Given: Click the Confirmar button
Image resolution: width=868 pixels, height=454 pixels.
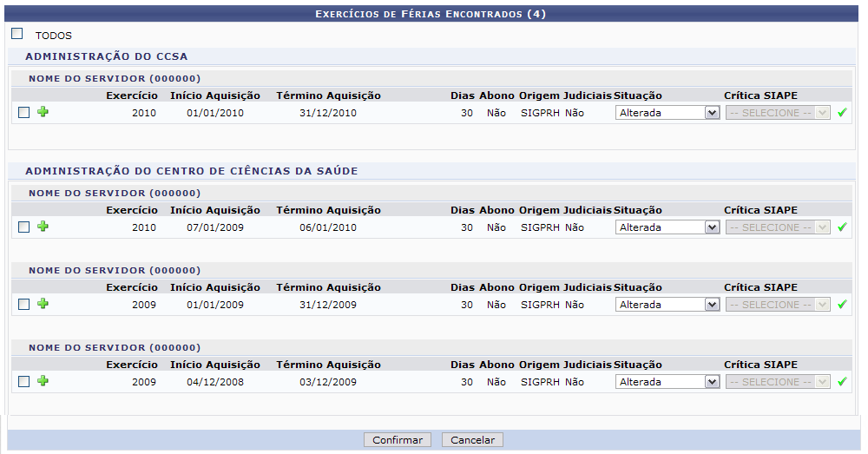Looking at the screenshot, I should 398,440.
